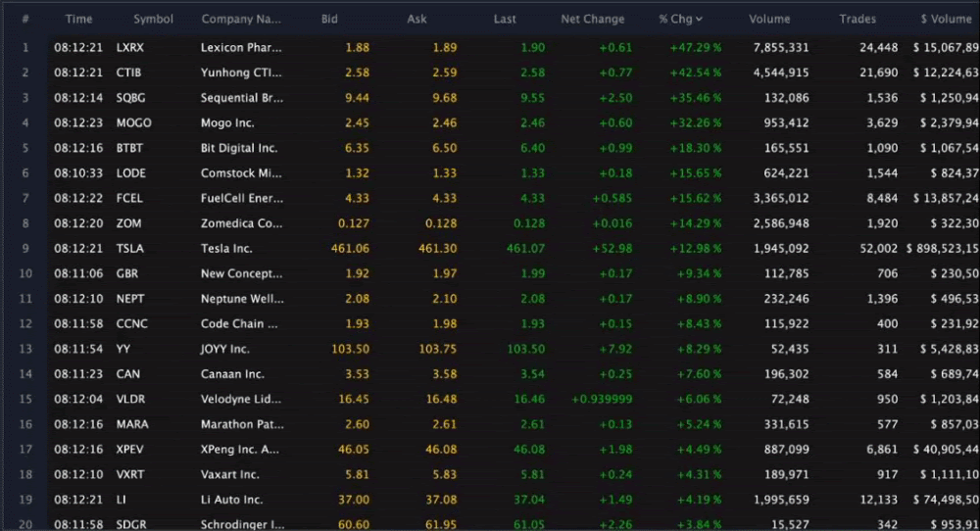The width and height of the screenshot is (980, 531).
Task: Select the VLDR symbol cell
Action: 130,399
